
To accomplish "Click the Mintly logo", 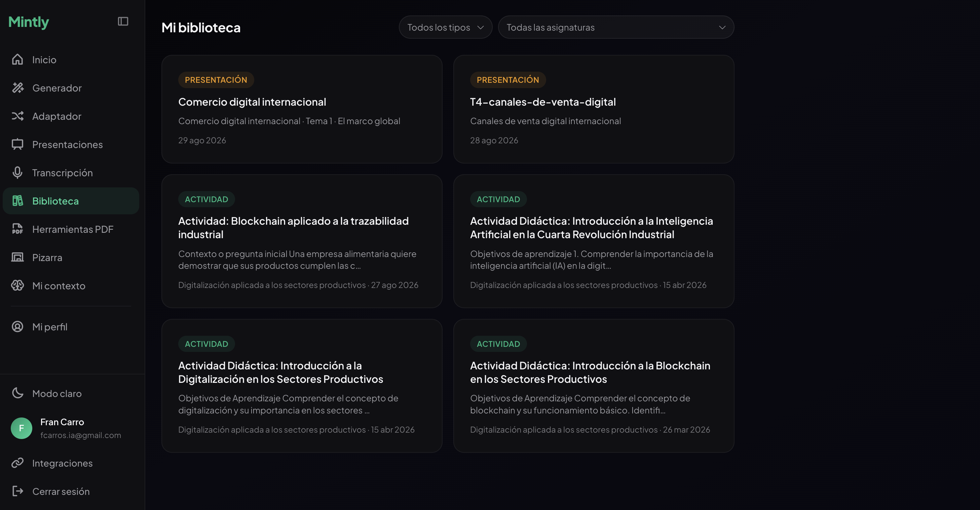I will pyautogui.click(x=29, y=22).
